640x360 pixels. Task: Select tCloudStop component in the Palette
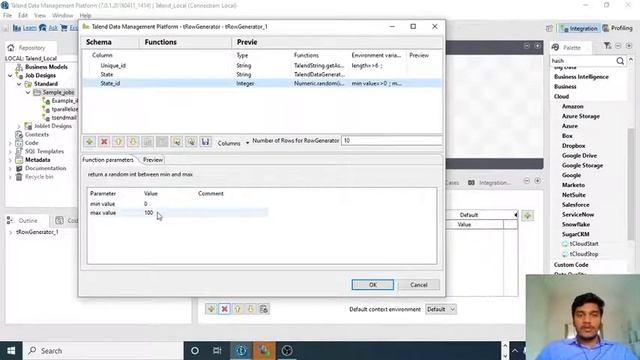(584, 254)
